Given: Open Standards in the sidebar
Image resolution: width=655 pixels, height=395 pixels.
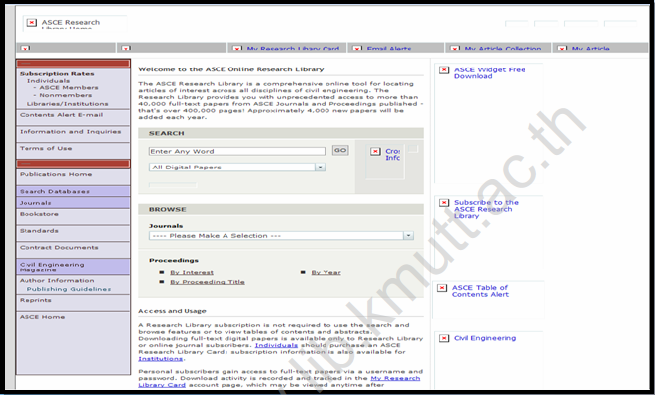Looking at the screenshot, I should [39, 231].
